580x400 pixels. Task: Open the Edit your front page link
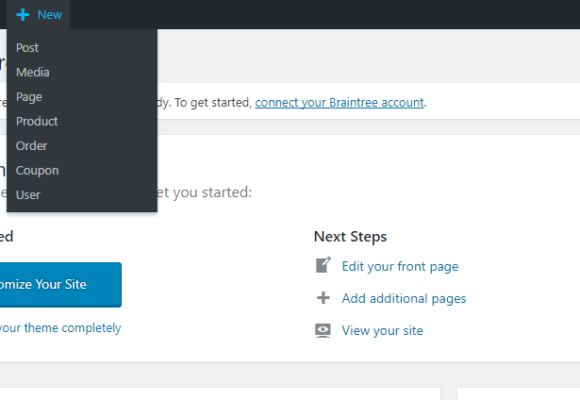click(x=400, y=266)
